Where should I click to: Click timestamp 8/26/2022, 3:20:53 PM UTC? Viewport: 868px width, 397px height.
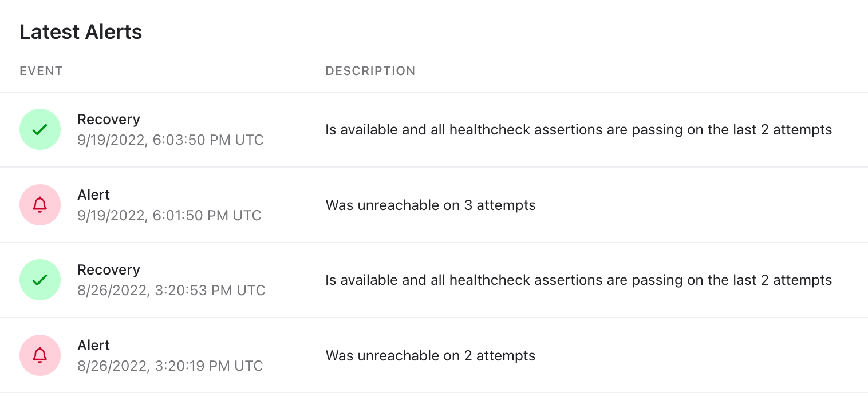coord(171,291)
